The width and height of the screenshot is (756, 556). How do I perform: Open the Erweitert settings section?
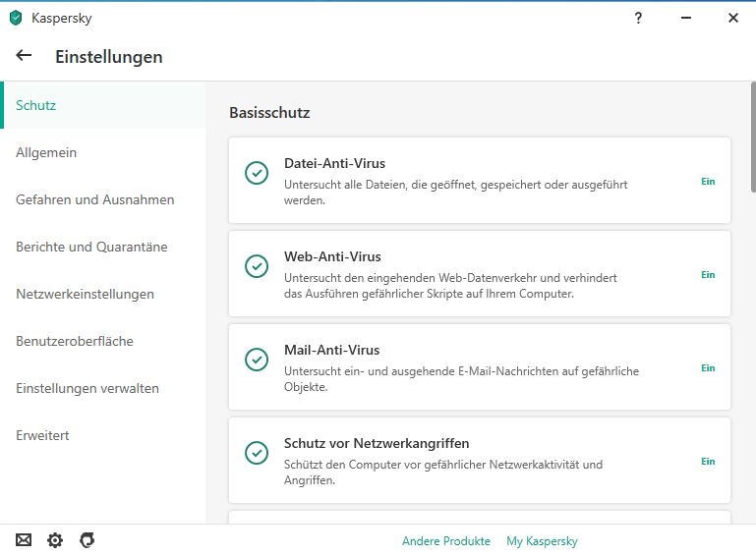point(42,435)
